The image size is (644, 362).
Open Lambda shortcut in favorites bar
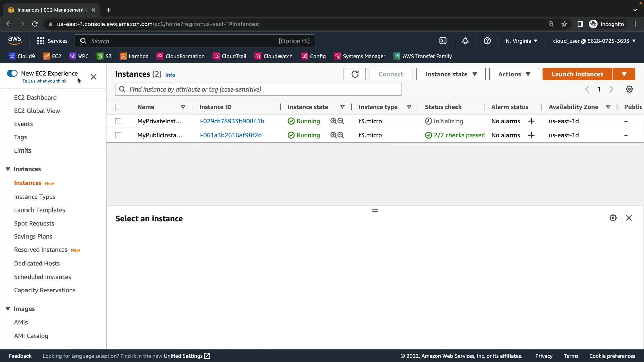tap(134, 56)
